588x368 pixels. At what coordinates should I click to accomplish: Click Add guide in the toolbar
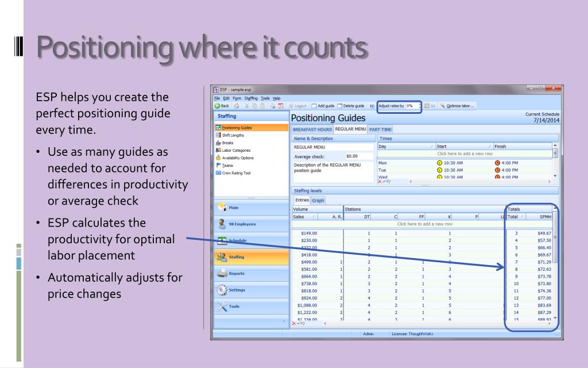tap(323, 106)
